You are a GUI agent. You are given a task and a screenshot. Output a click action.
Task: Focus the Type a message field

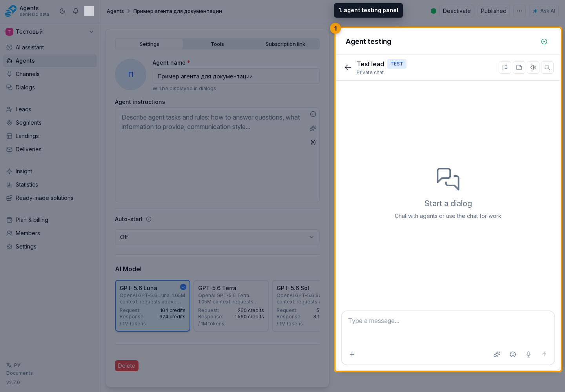(x=448, y=328)
